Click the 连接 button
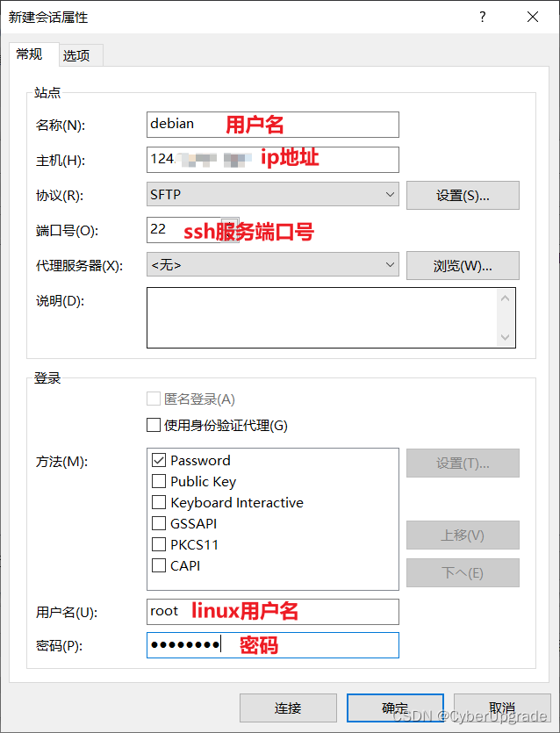Image resolution: width=560 pixels, height=733 pixels. [x=288, y=708]
